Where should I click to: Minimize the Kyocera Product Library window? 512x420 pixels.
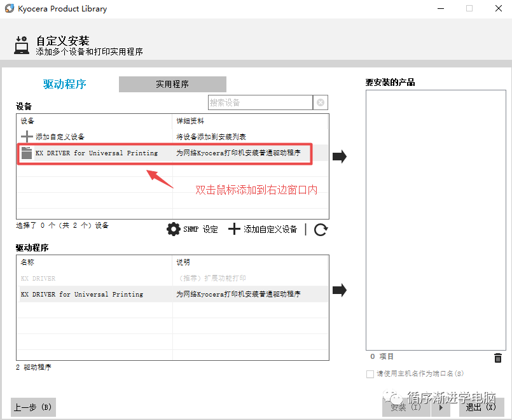coord(441,8)
